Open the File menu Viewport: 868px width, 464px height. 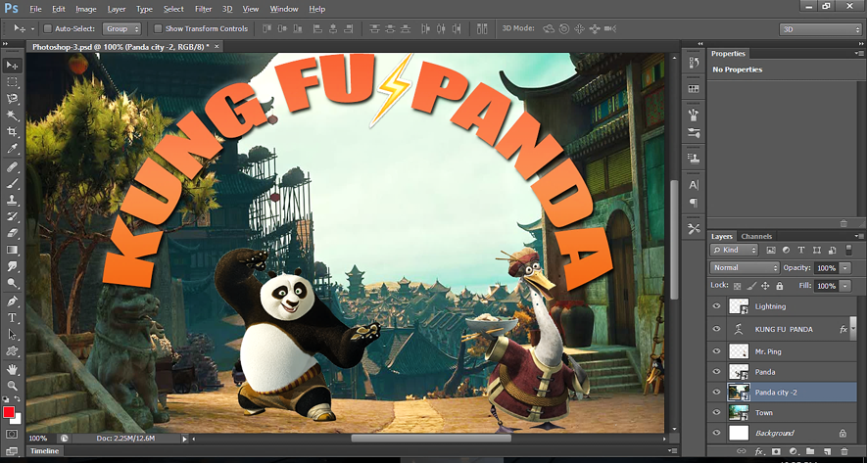[35, 9]
